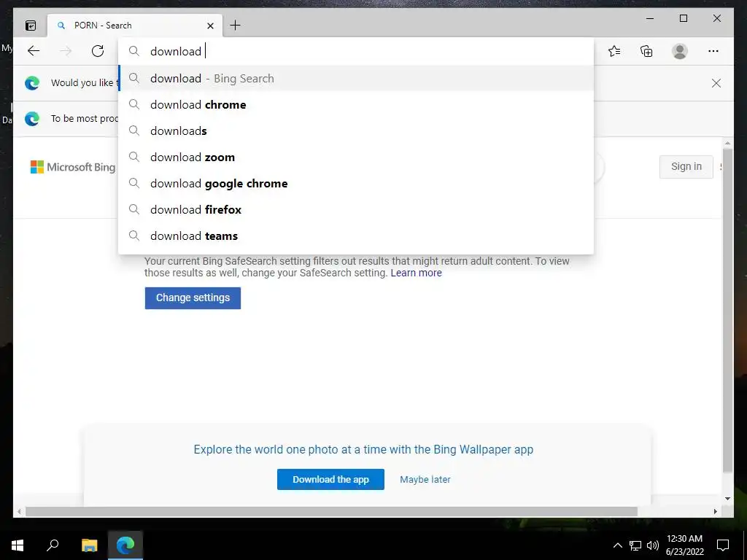
Task: Click the scroll down arrow
Action: tap(727, 499)
